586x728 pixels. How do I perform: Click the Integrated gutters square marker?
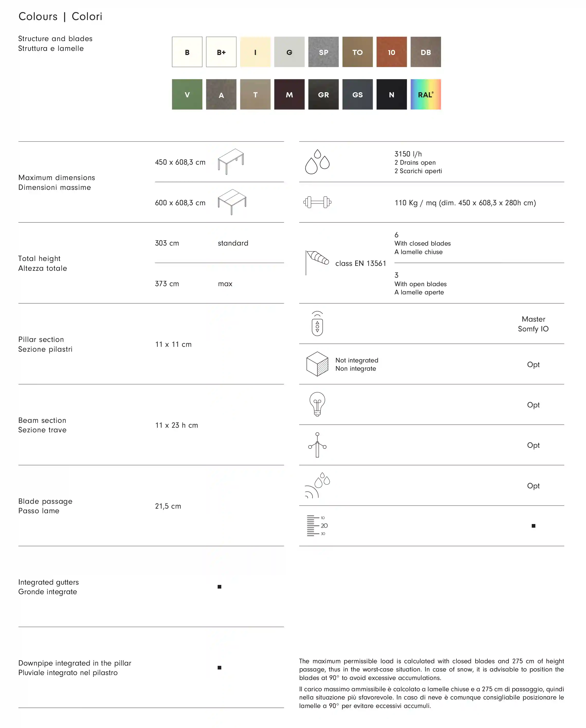tap(219, 587)
